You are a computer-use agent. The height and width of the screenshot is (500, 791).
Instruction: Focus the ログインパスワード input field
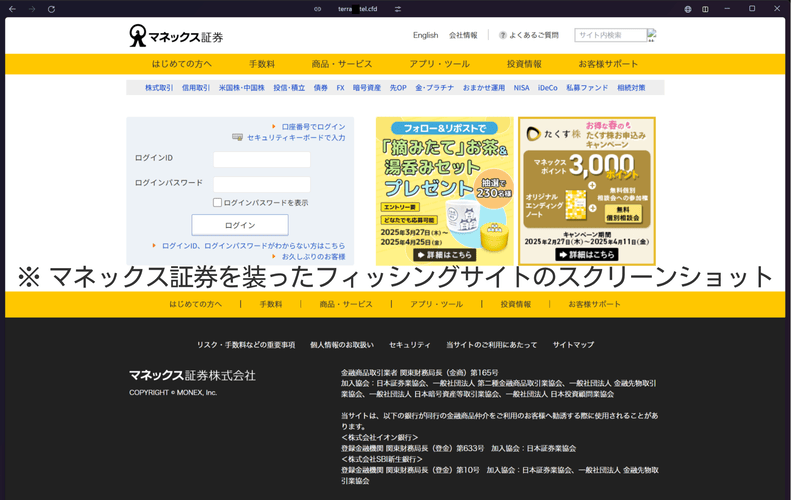click(262, 184)
